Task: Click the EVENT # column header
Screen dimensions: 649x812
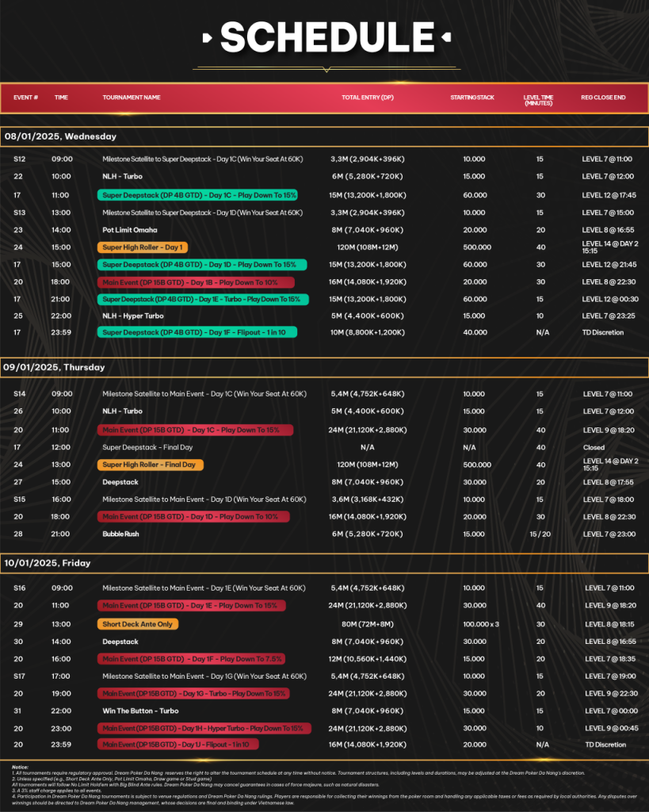Action: pyautogui.click(x=25, y=98)
